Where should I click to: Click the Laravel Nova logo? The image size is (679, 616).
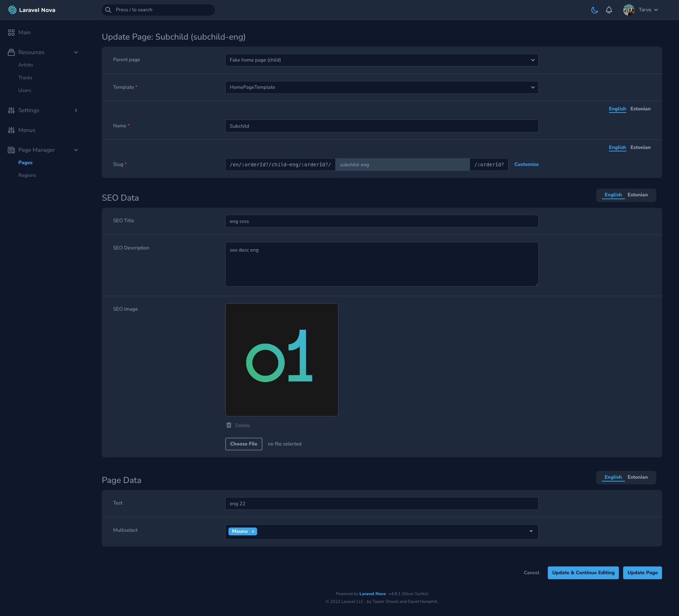point(12,10)
